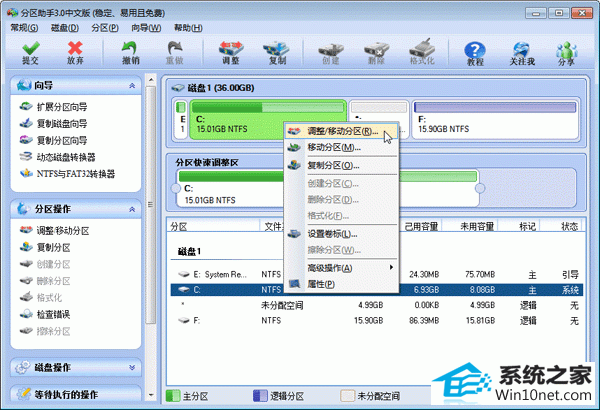This screenshot has height=410, width=600.
Task: Select 调整/移动分区 in the 分区操作 panel
Action: click(x=54, y=230)
